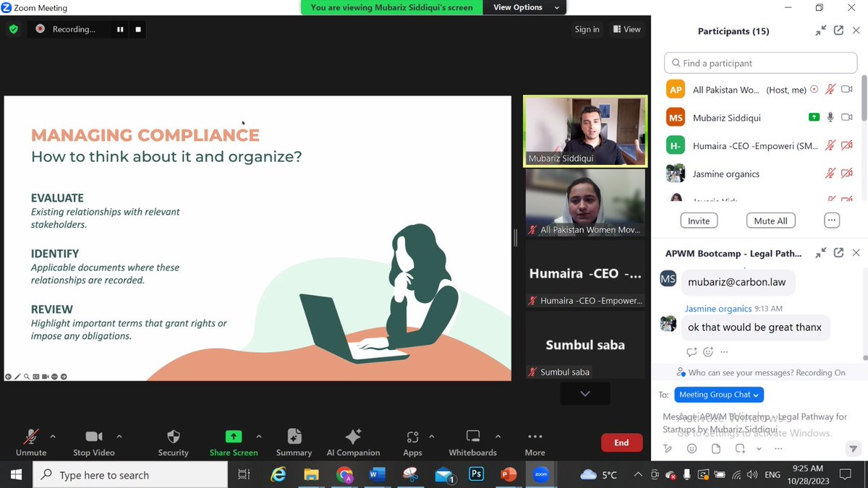Expand the caret beside Whiteboards
This screenshot has width=868, height=488.
(x=498, y=437)
